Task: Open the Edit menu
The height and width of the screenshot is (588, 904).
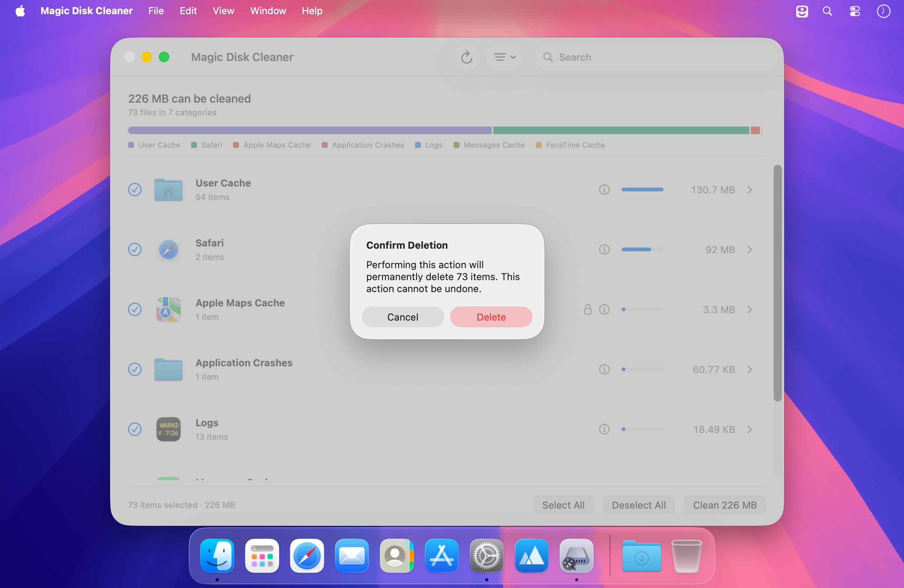Action: (x=188, y=10)
